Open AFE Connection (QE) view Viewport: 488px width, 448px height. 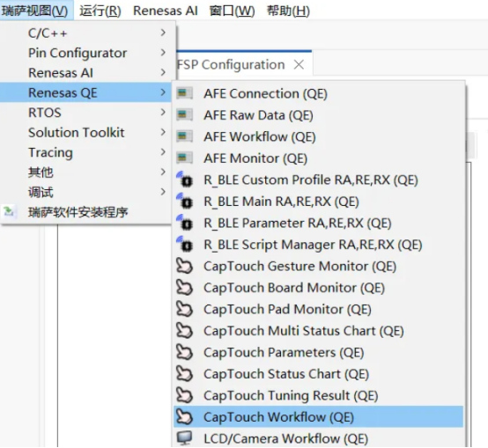point(318,93)
